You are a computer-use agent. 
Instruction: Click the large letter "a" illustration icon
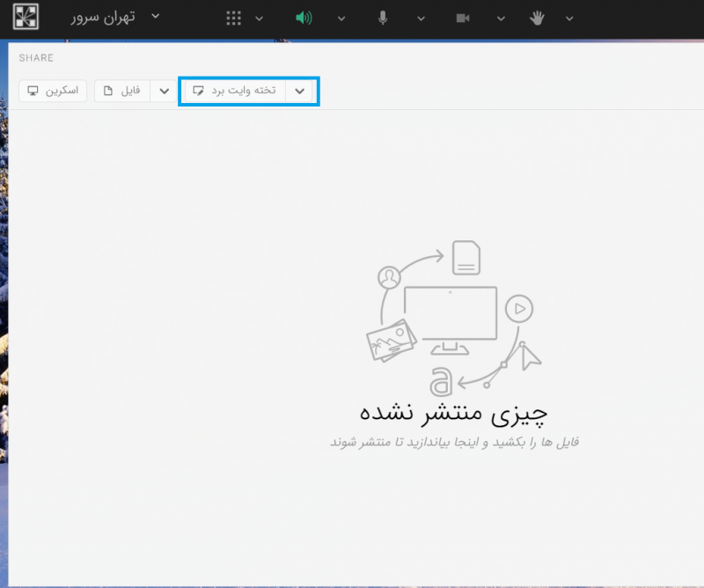[x=441, y=382]
